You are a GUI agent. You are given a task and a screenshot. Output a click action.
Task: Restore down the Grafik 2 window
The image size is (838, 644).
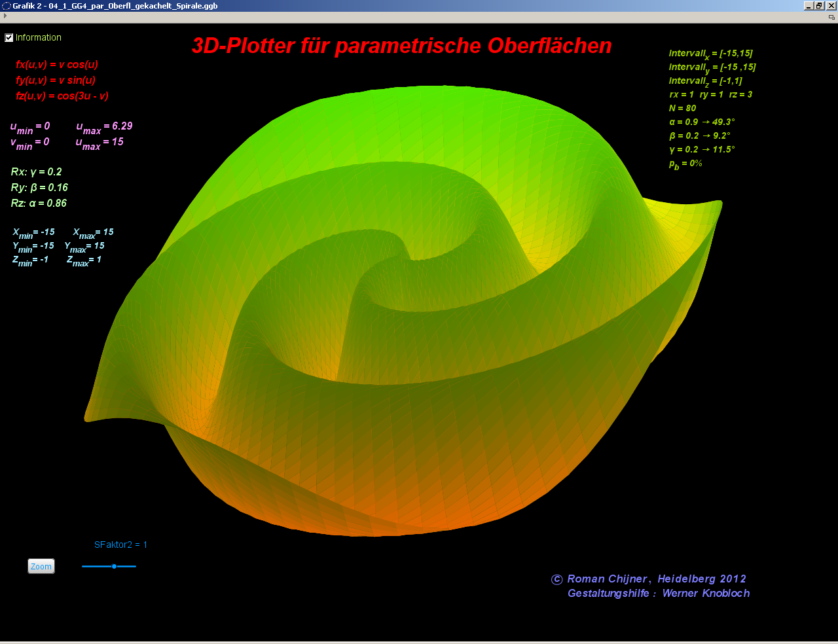[820, 6]
